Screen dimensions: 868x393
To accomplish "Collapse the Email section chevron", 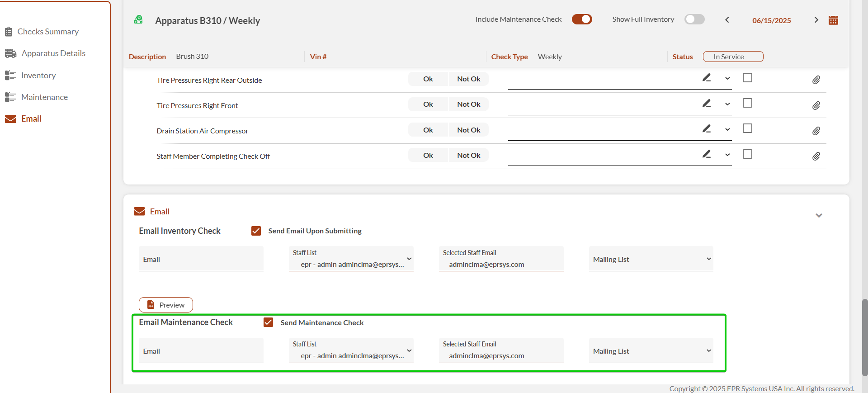I will click(x=819, y=215).
